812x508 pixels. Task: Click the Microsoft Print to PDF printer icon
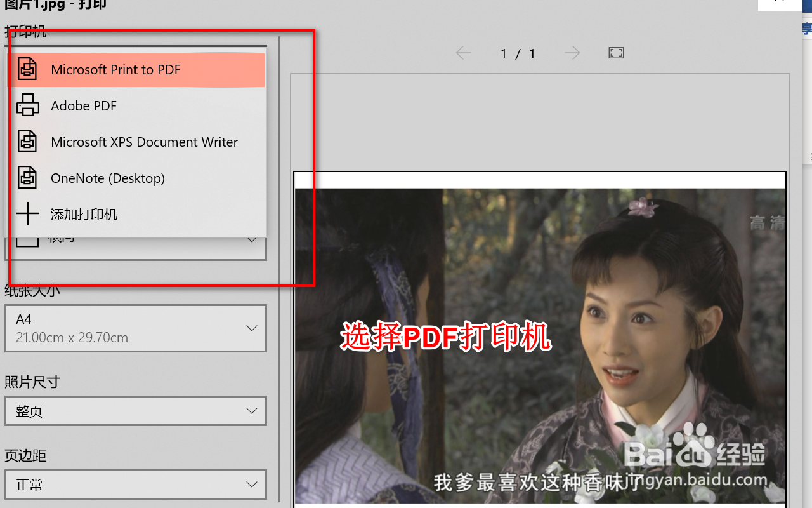[x=27, y=69]
